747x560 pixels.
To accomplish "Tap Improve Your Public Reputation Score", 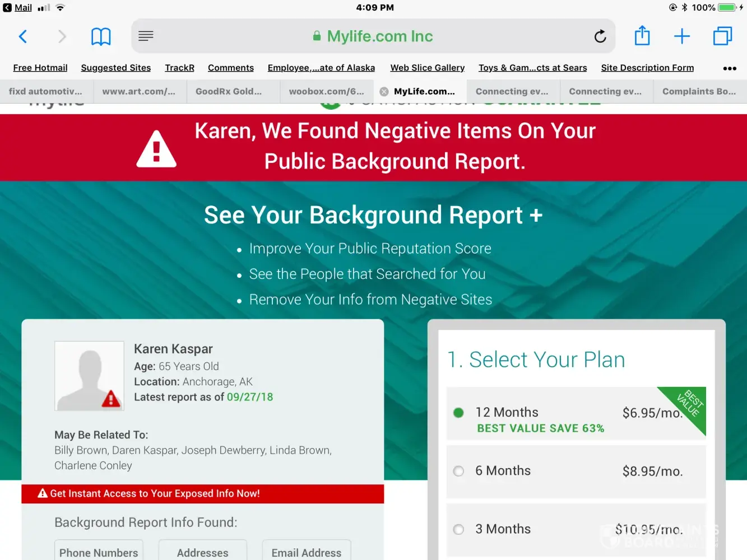I will tap(370, 249).
